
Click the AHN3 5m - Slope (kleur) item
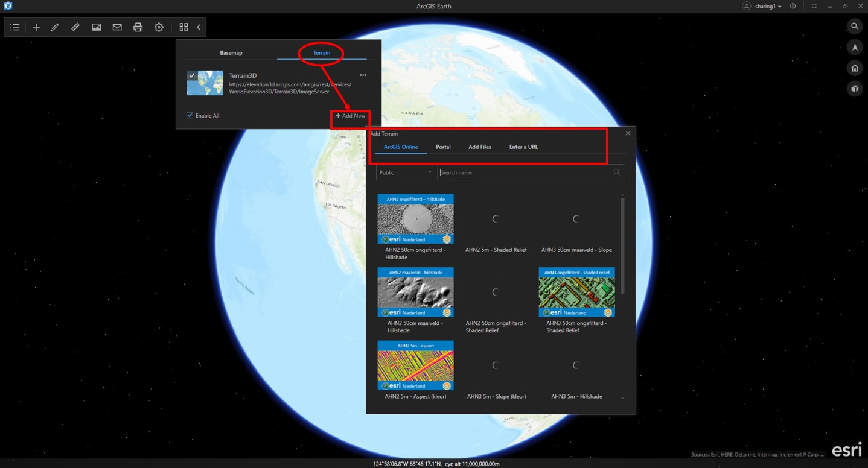pyautogui.click(x=496, y=371)
